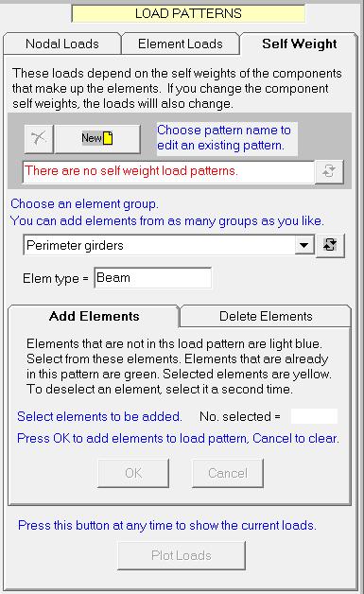
Task: Click the No. selected count field
Action: [x=314, y=416]
